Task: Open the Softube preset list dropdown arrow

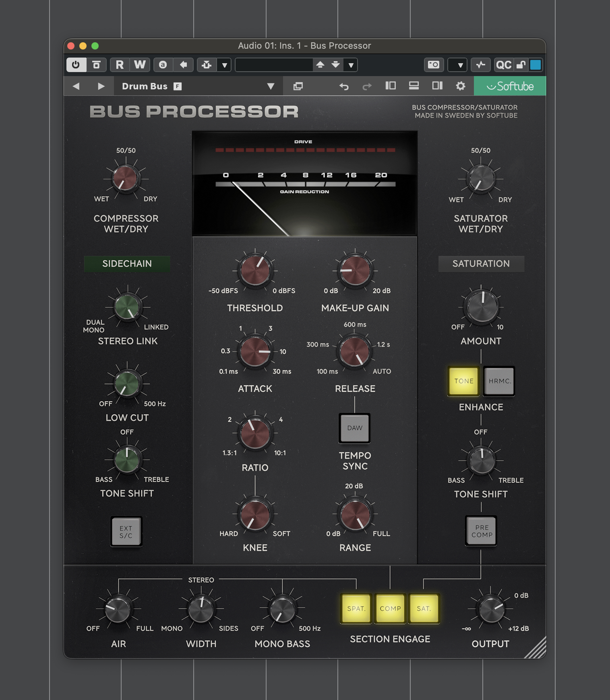Action: coord(271,86)
